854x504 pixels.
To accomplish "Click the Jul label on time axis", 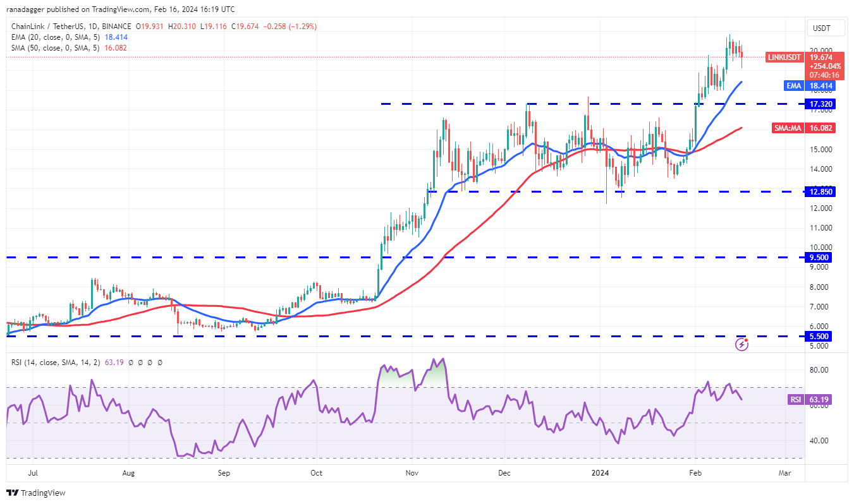I will point(34,472).
